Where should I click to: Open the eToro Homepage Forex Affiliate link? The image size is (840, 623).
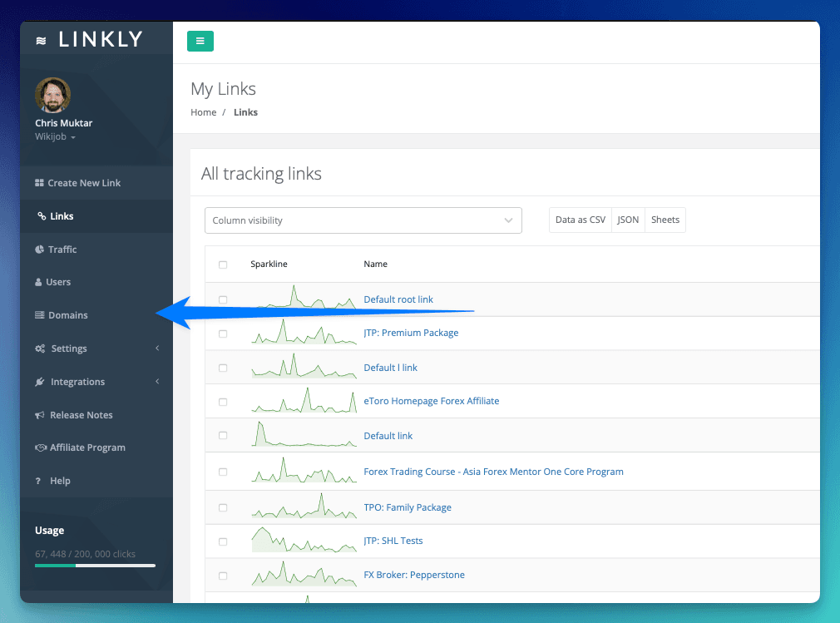[x=432, y=401]
